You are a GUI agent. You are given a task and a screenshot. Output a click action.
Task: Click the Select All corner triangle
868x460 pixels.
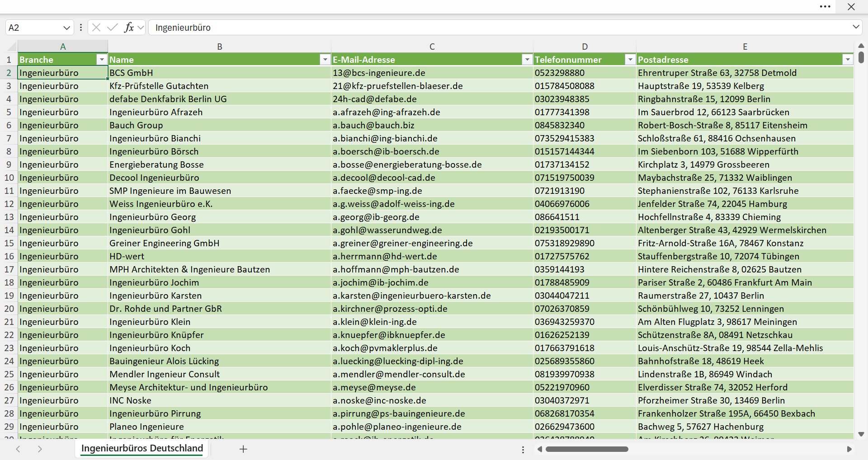click(x=12, y=47)
